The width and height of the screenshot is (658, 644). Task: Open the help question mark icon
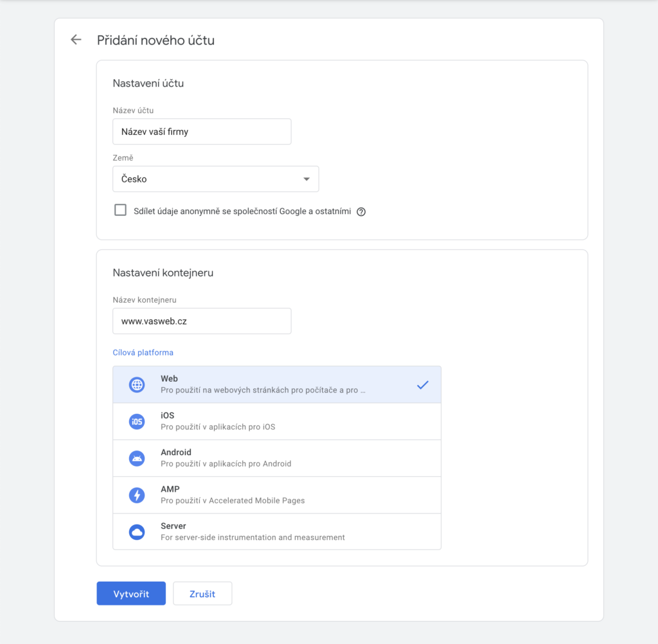361,211
